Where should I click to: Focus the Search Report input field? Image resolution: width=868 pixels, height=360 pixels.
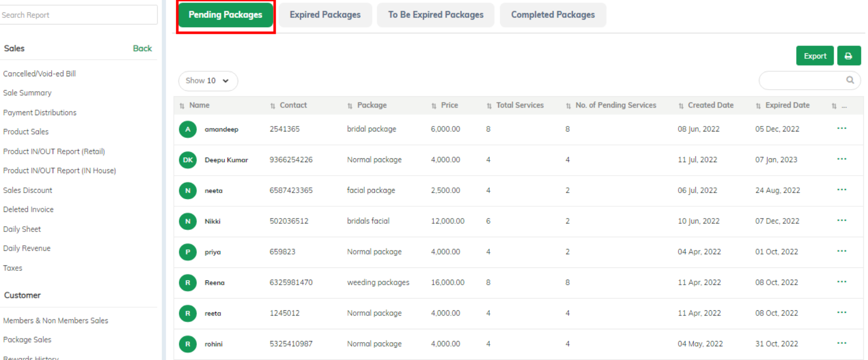[78, 15]
